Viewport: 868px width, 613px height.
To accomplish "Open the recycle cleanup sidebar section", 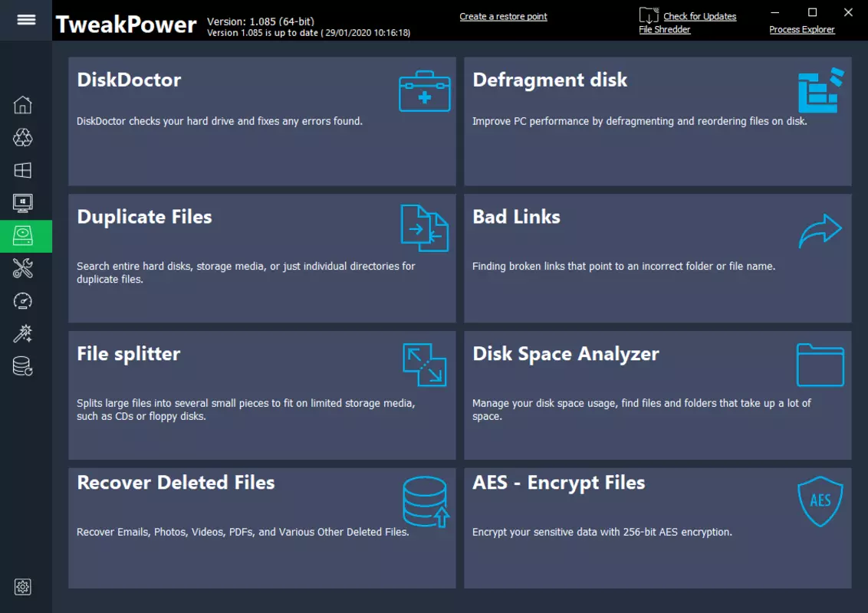I will [x=23, y=137].
